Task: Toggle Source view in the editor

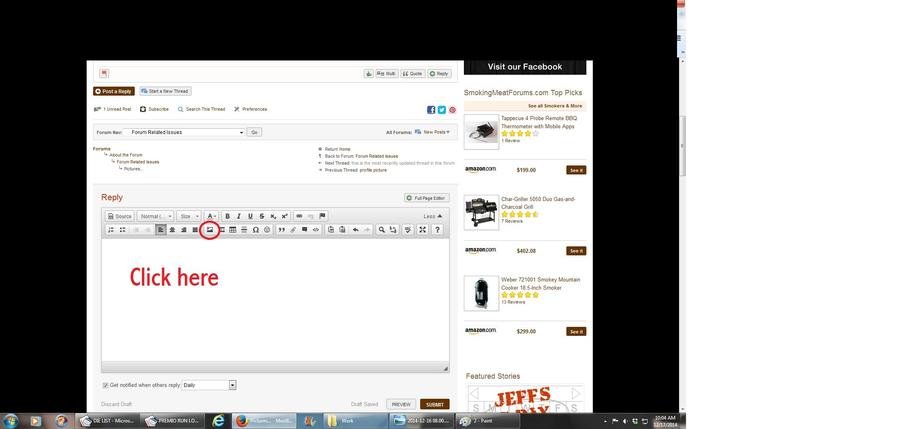Action: (119, 216)
